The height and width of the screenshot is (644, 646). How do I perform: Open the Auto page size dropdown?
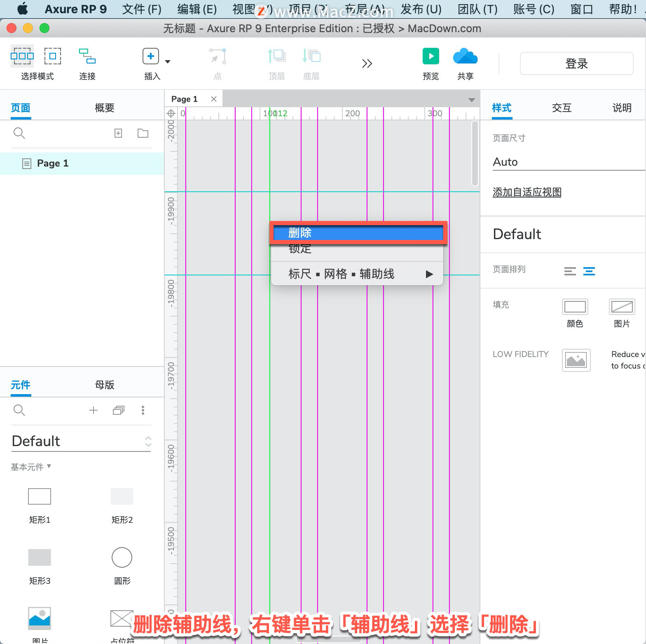click(569, 162)
